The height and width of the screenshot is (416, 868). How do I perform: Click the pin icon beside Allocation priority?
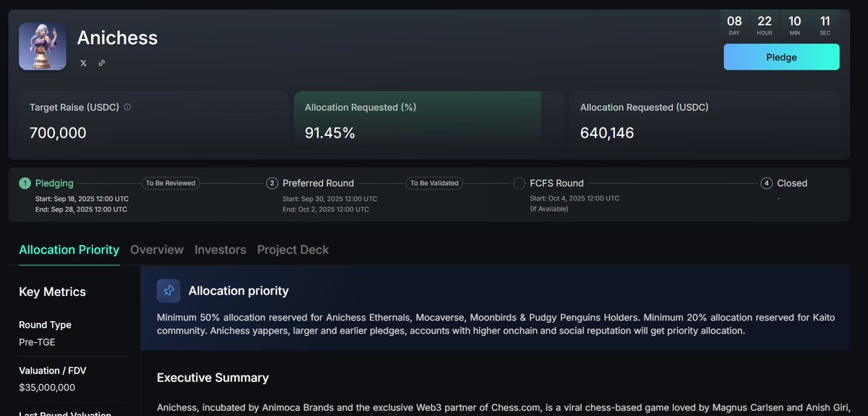(169, 291)
